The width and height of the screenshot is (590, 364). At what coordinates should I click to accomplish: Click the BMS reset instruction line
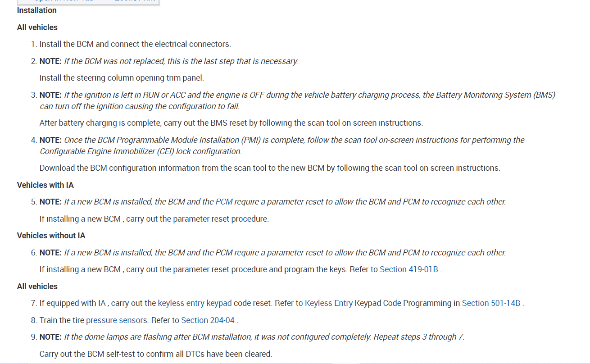(231, 123)
